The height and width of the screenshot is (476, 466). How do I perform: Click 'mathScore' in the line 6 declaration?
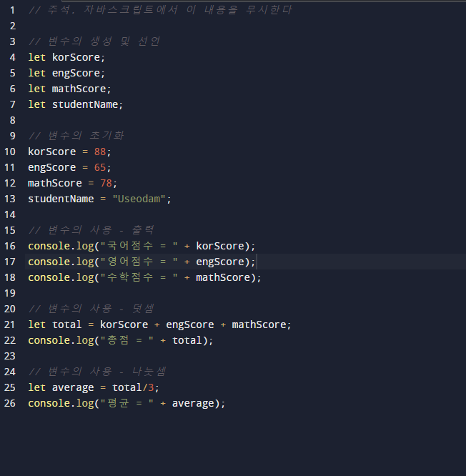click(79, 89)
